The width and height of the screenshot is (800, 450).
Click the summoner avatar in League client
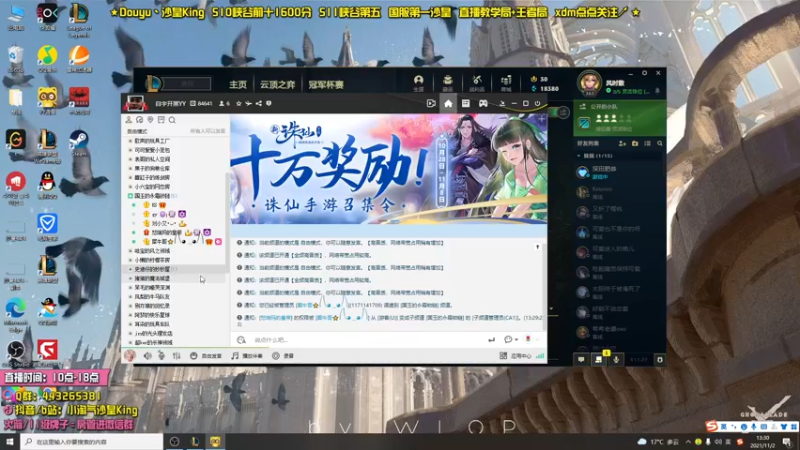(589, 83)
